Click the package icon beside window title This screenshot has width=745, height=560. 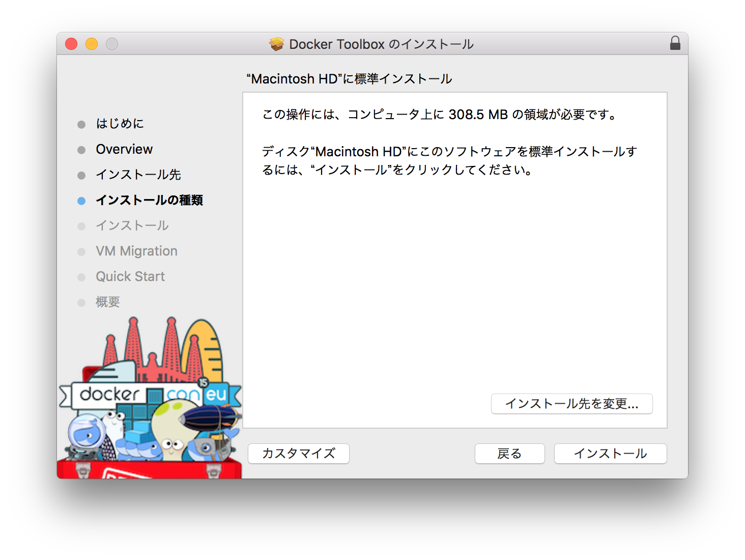[276, 44]
